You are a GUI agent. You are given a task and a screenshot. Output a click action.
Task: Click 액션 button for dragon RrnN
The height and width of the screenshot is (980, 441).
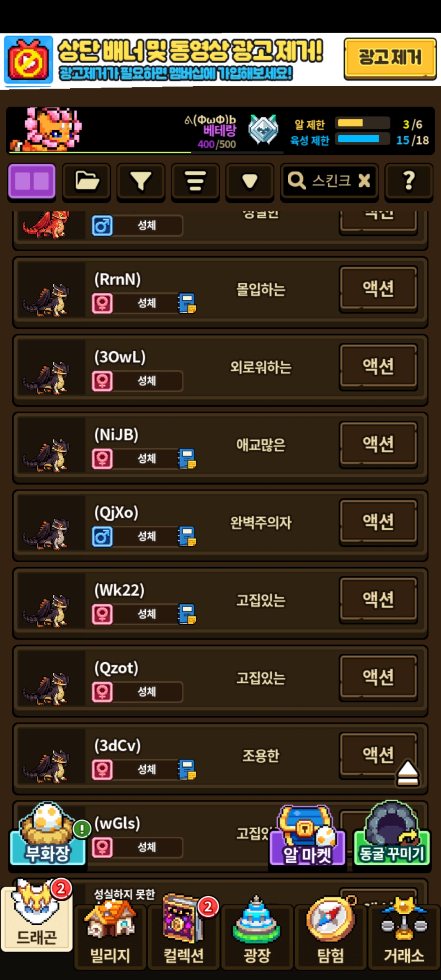point(378,289)
